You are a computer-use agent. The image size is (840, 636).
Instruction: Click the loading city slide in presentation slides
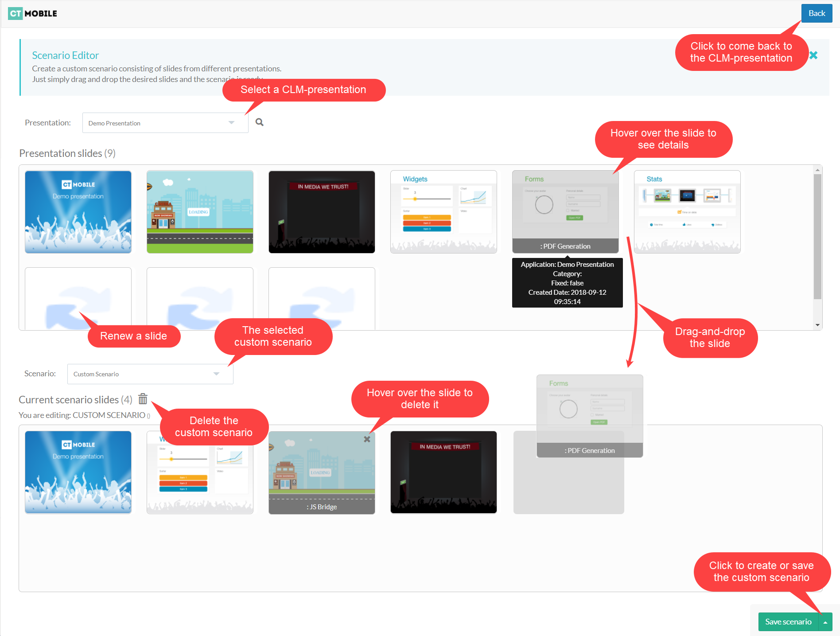(200, 212)
